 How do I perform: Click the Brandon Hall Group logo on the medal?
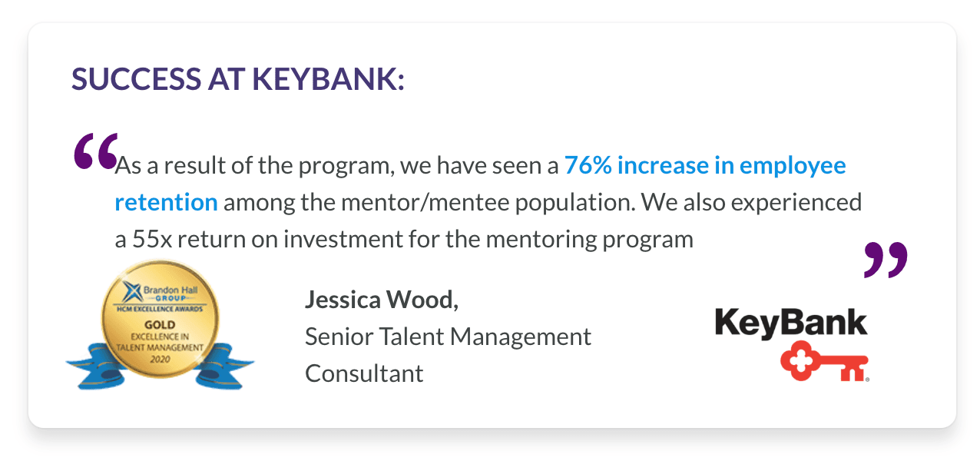[x=159, y=290]
